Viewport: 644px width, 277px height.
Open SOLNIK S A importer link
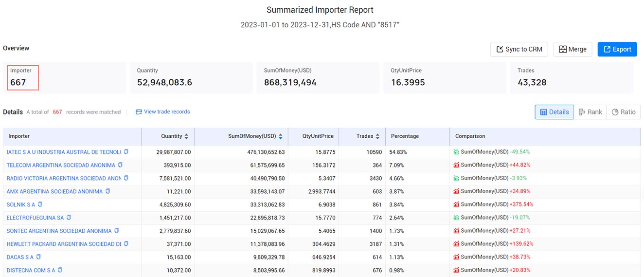(21, 204)
